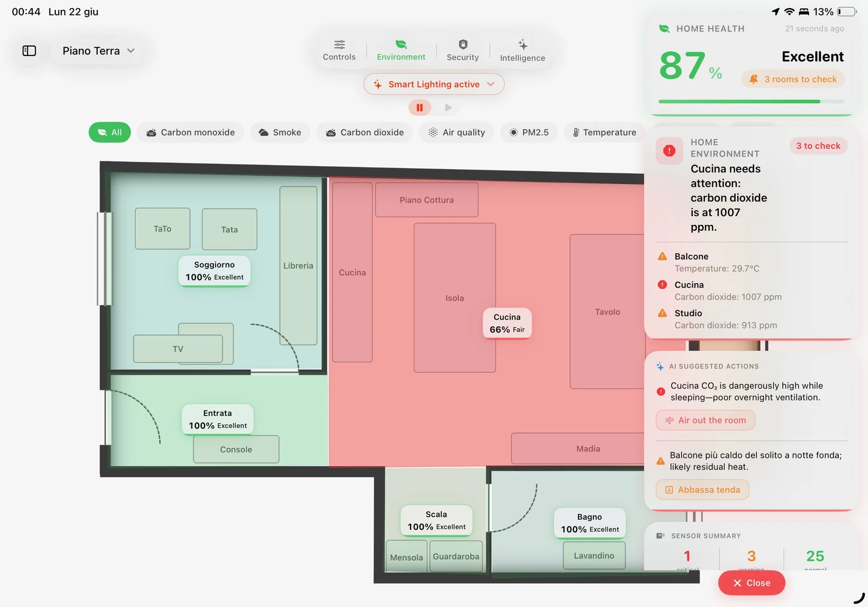
Task: Open the Studio carbon dioxide warning row
Action: pyautogui.click(x=751, y=319)
